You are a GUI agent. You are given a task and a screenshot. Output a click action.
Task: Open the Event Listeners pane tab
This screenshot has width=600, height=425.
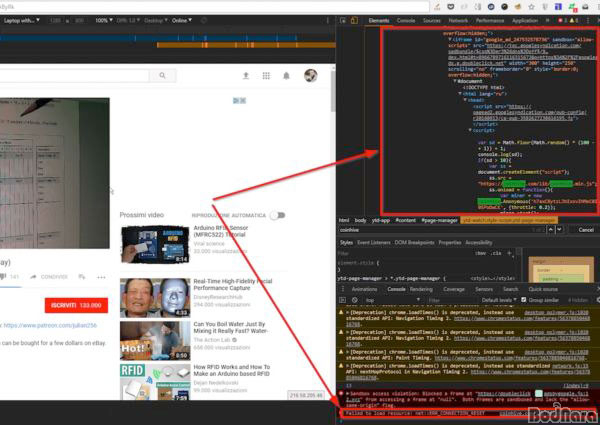[x=373, y=243]
